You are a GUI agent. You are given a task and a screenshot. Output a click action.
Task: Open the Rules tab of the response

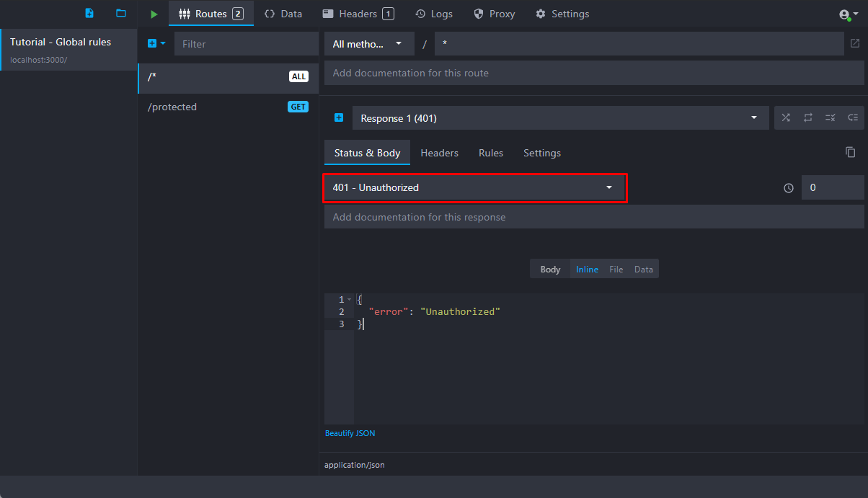pyautogui.click(x=491, y=153)
